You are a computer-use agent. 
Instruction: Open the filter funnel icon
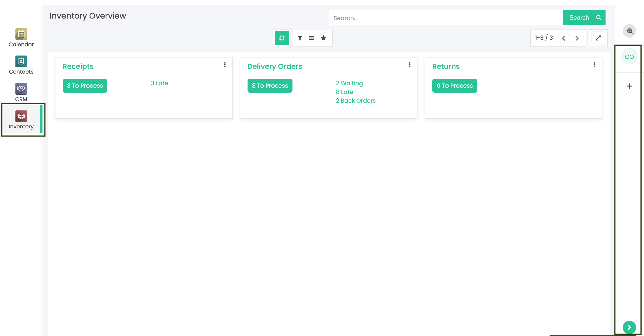(x=300, y=38)
